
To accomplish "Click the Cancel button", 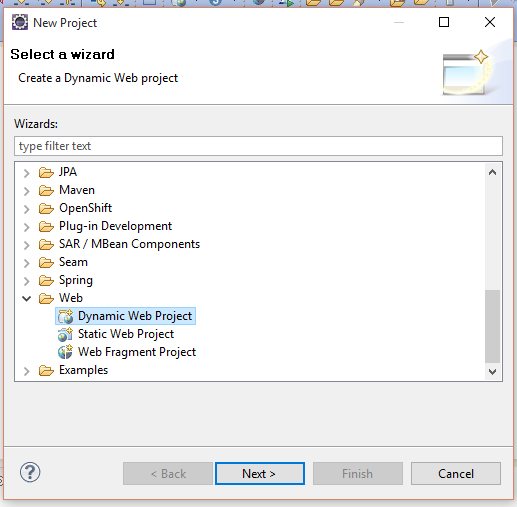I will [456, 473].
